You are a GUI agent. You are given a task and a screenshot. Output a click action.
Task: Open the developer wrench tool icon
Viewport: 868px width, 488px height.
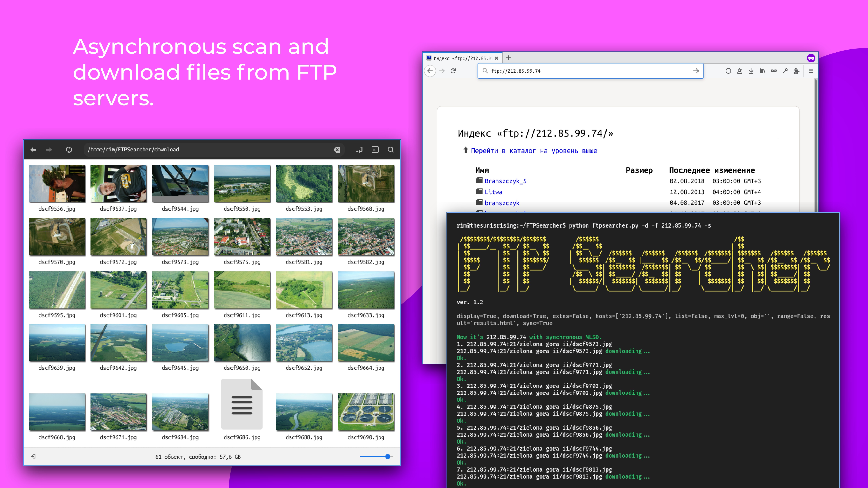[x=785, y=71]
